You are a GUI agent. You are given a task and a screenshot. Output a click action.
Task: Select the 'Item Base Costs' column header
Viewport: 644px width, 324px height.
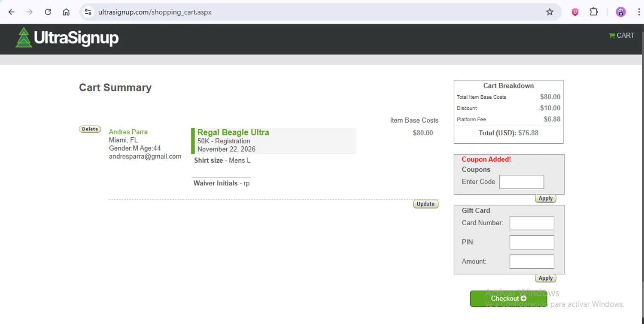414,121
